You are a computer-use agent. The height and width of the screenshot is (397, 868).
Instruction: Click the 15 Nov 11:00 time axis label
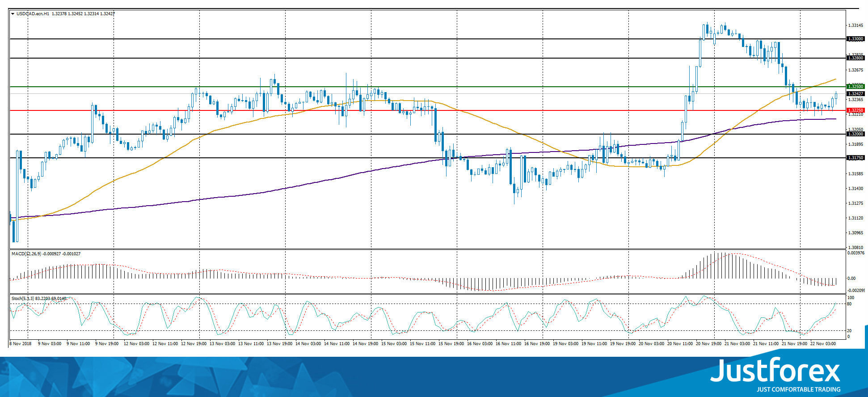[x=422, y=344]
